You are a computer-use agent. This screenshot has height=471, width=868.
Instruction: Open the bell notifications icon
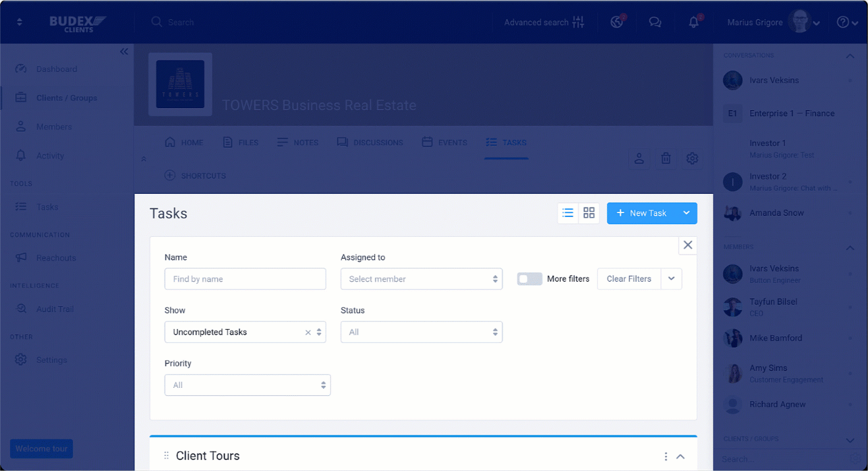(x=694, y=22)
